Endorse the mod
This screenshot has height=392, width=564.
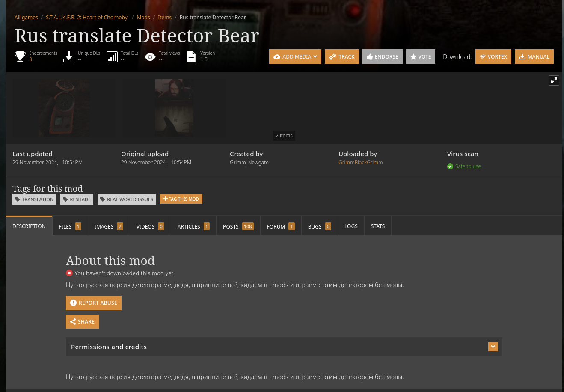point(383,56)
